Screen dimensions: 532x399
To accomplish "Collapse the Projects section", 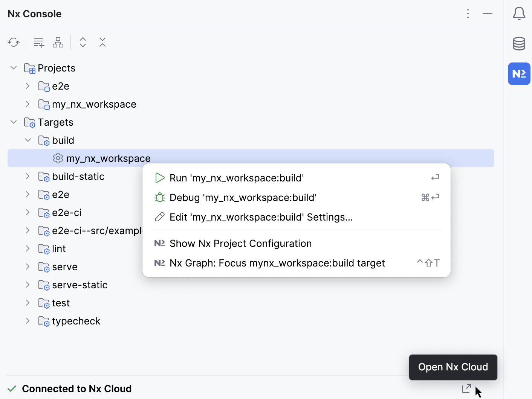I will (14, 68).
